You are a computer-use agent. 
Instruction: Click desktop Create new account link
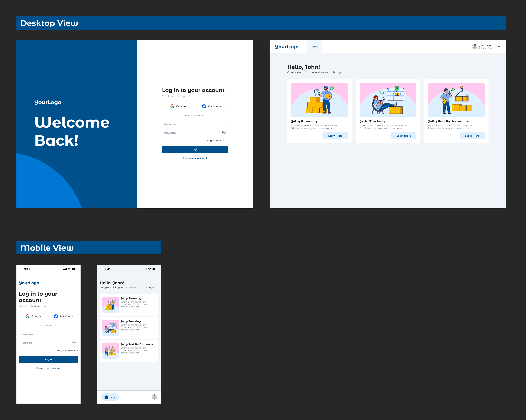(x=195, y=158)
